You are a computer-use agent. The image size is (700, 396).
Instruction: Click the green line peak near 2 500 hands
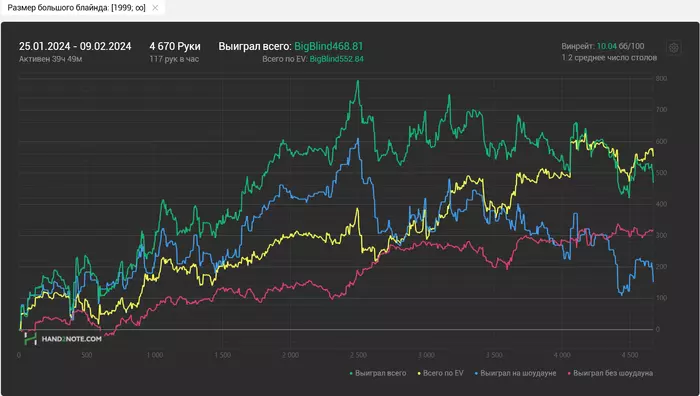point(357,82)
